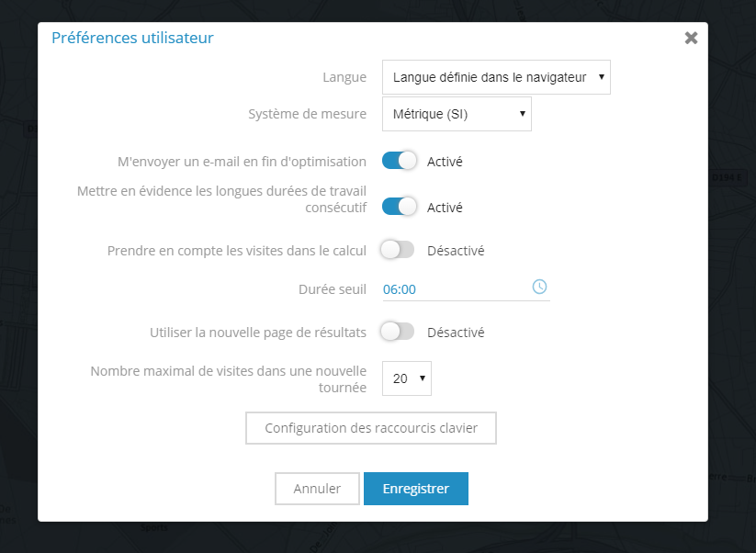The image size is (756, 553).
Task: Click the clock icon beside Durée seuil
Action: pos(540,287)
